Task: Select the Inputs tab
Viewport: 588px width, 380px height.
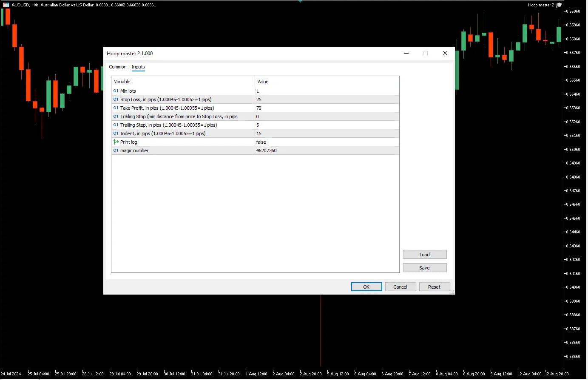Action: click(138, 67)
